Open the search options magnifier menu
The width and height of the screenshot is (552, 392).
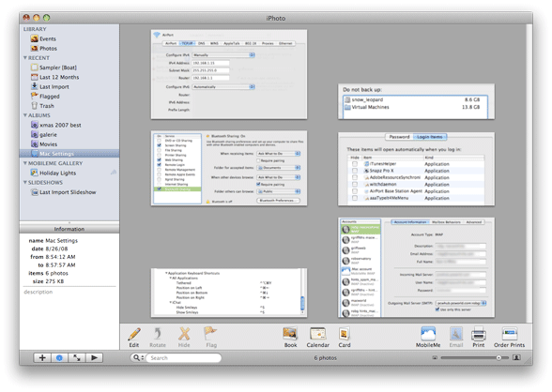click(138, 358)
